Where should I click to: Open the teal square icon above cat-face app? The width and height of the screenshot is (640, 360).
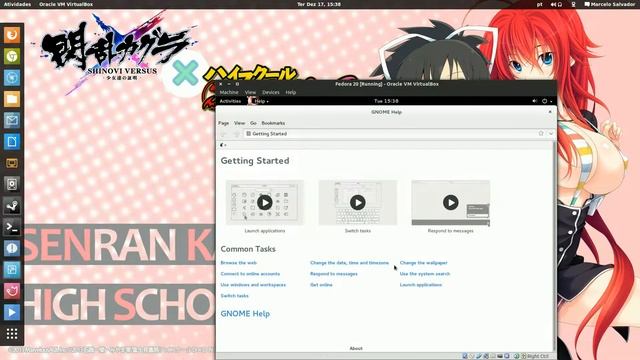[12, 269]
